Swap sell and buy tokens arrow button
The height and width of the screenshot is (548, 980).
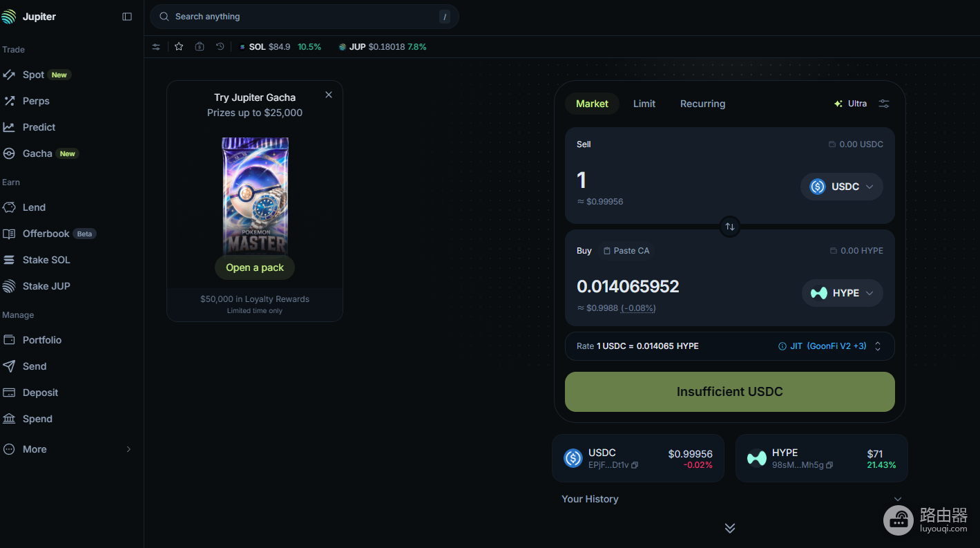point(730,227)
